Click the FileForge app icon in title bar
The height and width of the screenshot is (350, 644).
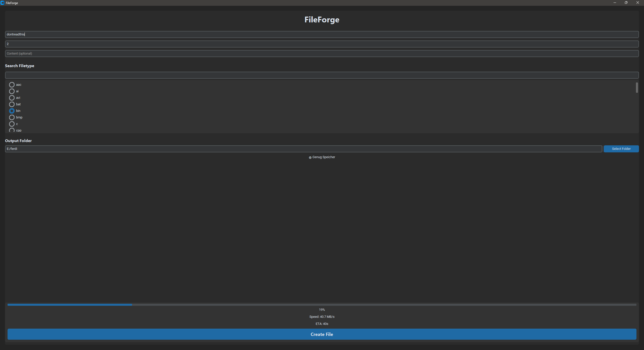pos(3,3)
